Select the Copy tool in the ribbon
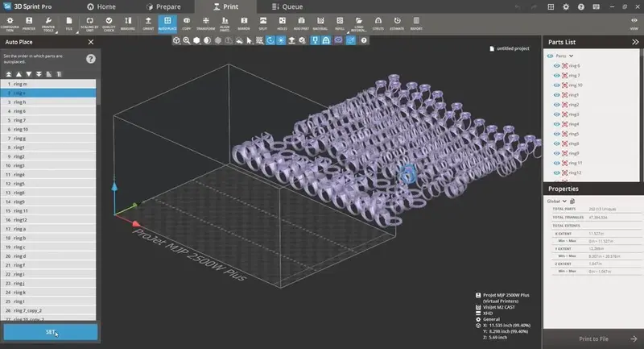The image size is (644, 349). coord(187,24)
